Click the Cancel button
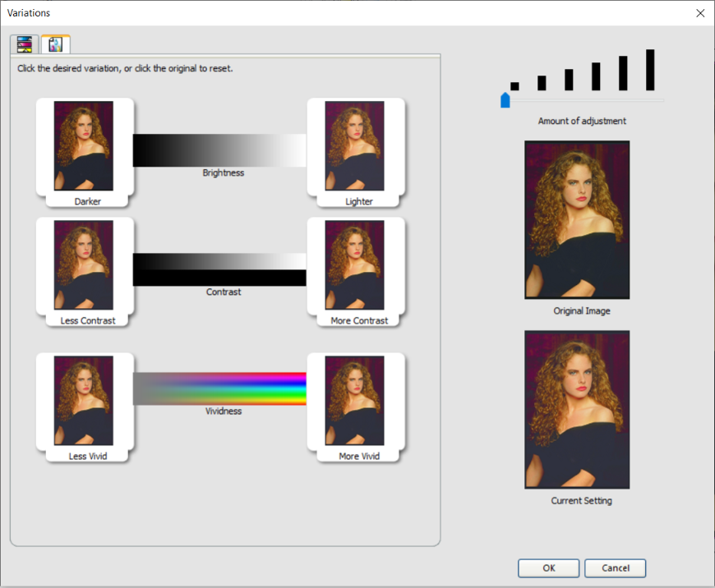Image resolution: width=715 pixels, height=588 pixels. 615,568
